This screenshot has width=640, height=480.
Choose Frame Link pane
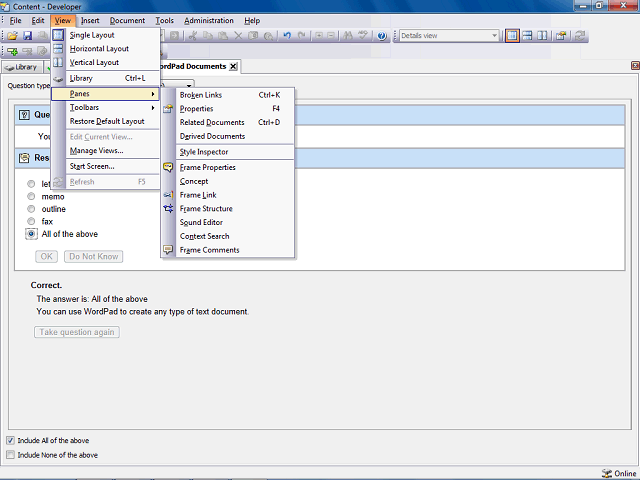(228, 195)
